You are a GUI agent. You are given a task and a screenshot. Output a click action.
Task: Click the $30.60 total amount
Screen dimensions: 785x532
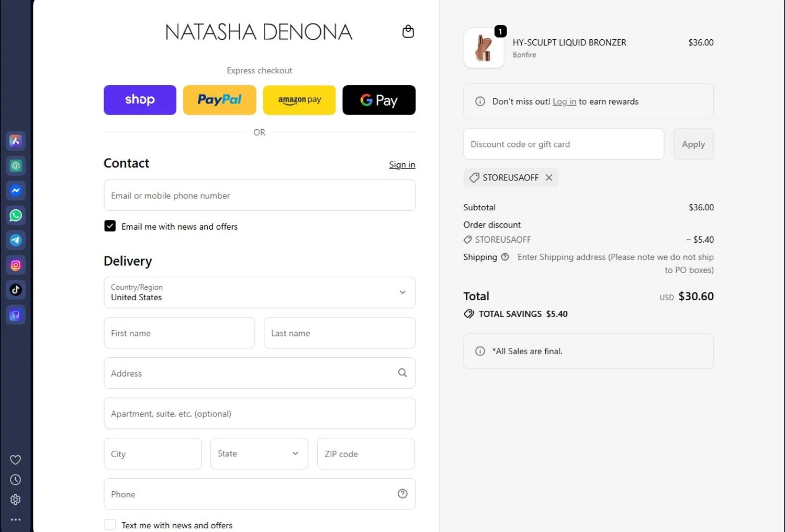click(696, 296)
